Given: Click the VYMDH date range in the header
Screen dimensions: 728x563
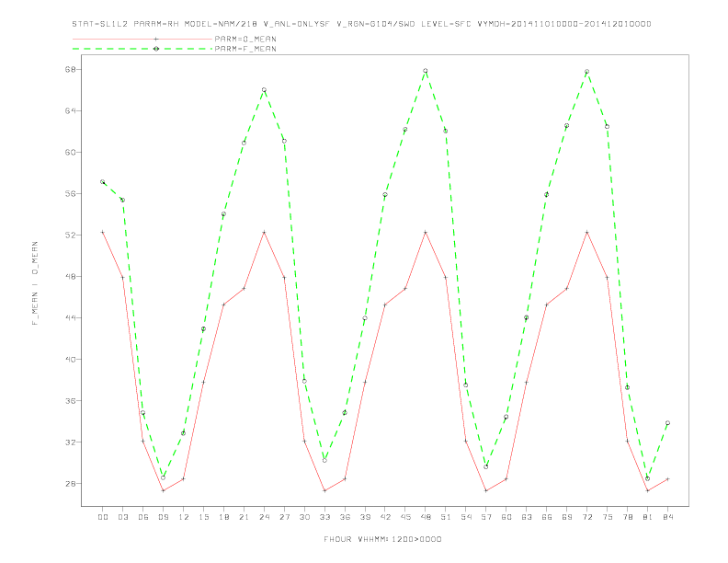Looking at the screenshot, I should [564, 24].
